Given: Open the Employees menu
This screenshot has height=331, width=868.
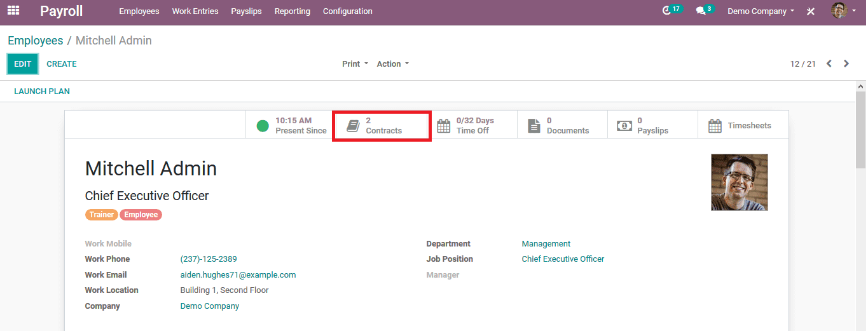Looking at the screenshot, I should [139, 11].
